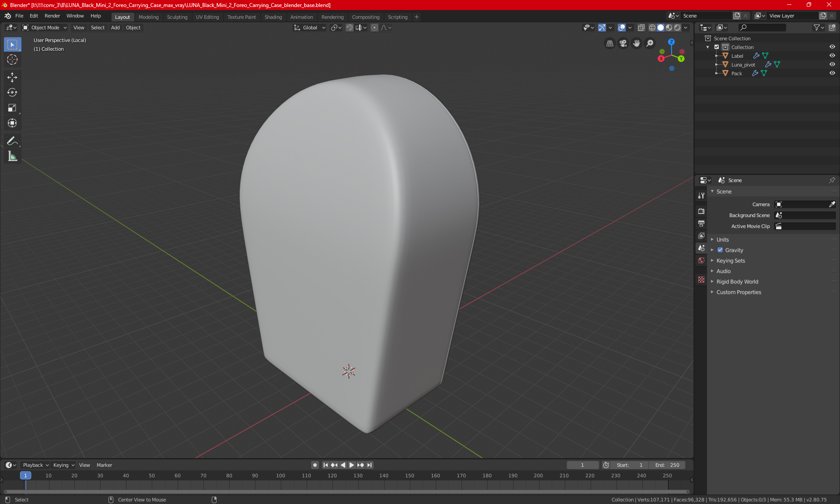Expand the Units panel
Screen dimensions: 840x504
pyautogui.click(x=723, y=240)
